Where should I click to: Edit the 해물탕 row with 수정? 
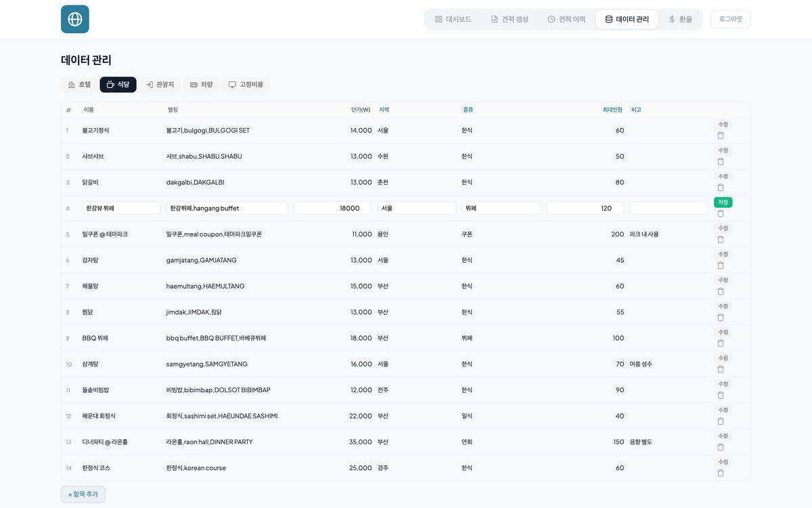pyautogui.click(x=723, y=280)
